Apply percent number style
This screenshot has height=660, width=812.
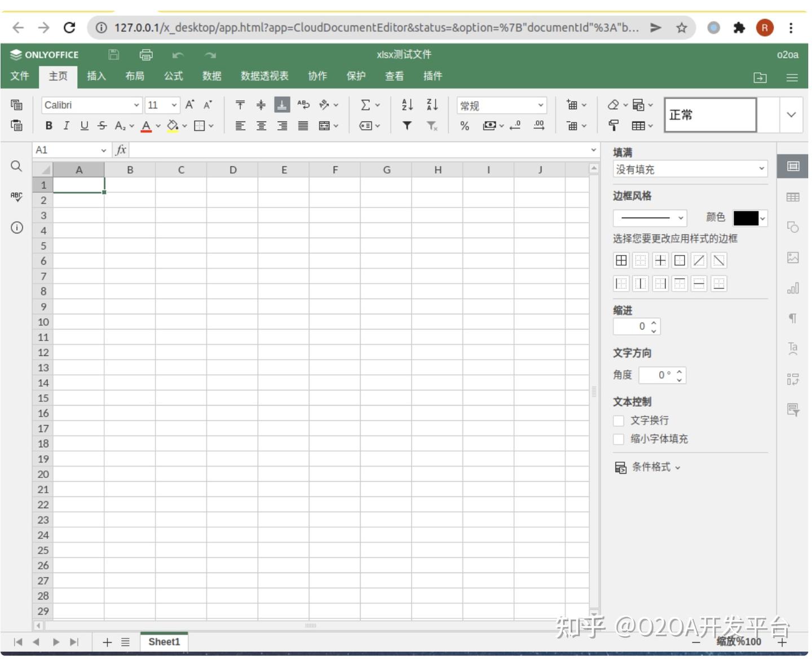pyautogui.click(x=465, y=126)
